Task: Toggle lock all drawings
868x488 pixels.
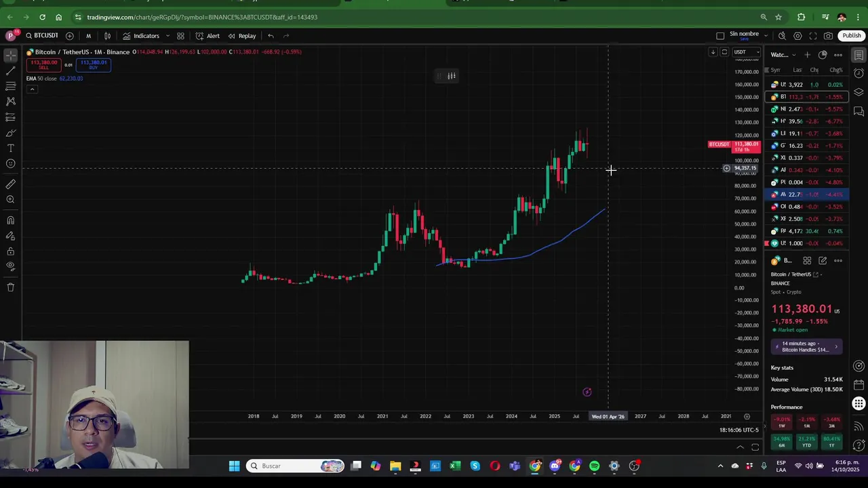Action: 11,251
